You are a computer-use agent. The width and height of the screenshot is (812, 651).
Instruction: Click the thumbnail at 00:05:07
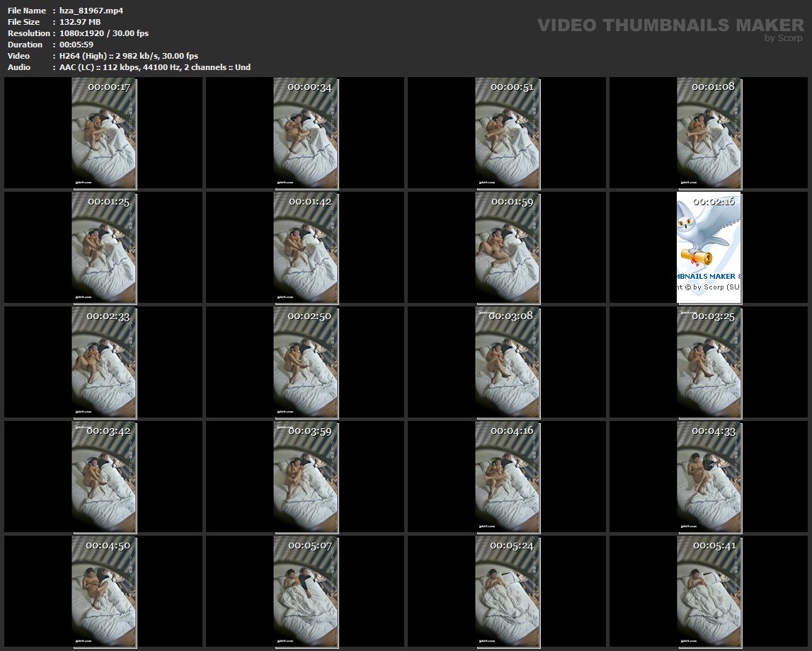(x=306, y=591)
